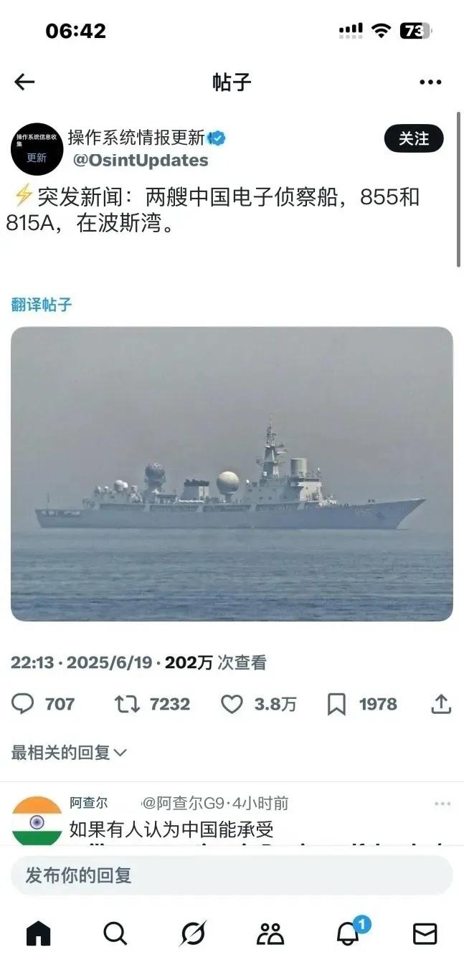Open the Communities people icon tab
This screenshot has width=464, height=980.
click(x=270, y=933)
